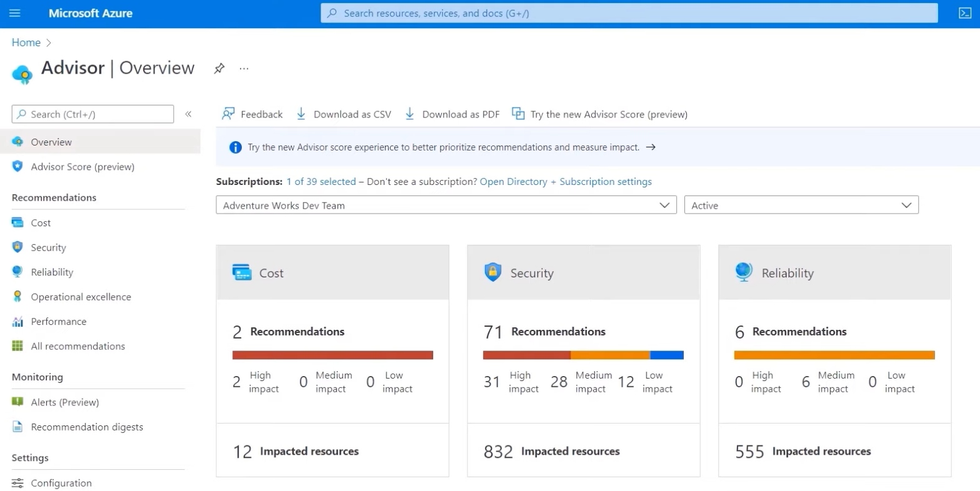Screen dimensions: 980x491
Task: Download recommendations as PDF
Action: 452,114
